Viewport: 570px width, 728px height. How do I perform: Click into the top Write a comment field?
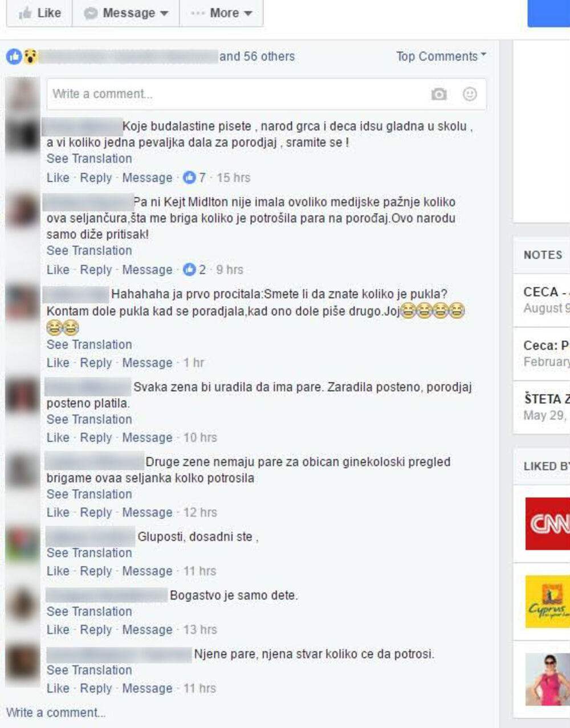[266, 94]
